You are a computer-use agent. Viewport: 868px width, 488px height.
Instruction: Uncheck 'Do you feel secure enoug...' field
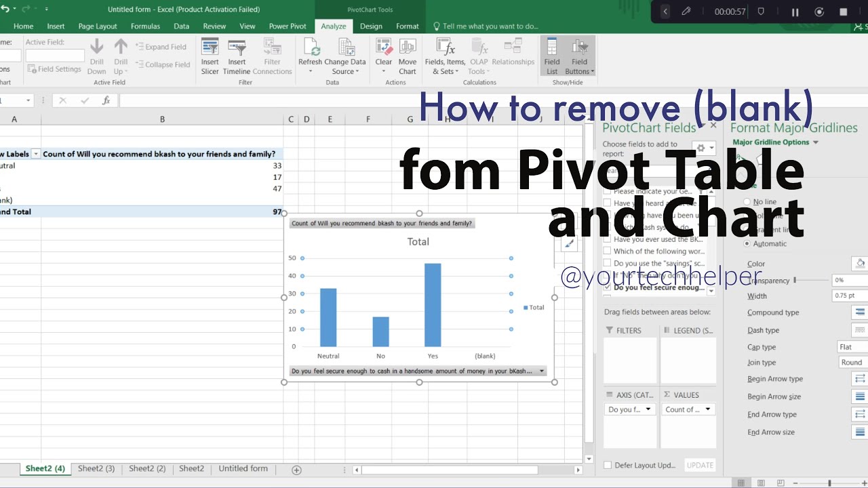pos(608,287)
